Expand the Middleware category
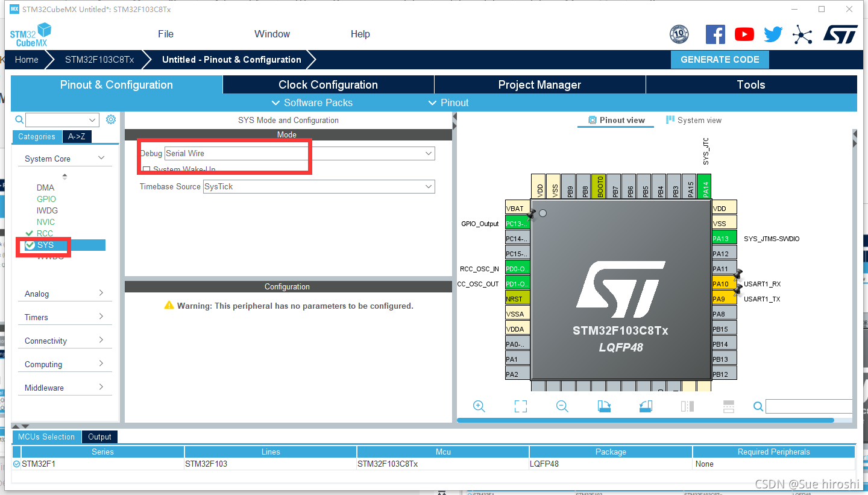The width and height of the screenshot is (868, 495). [x=101, y=387]
